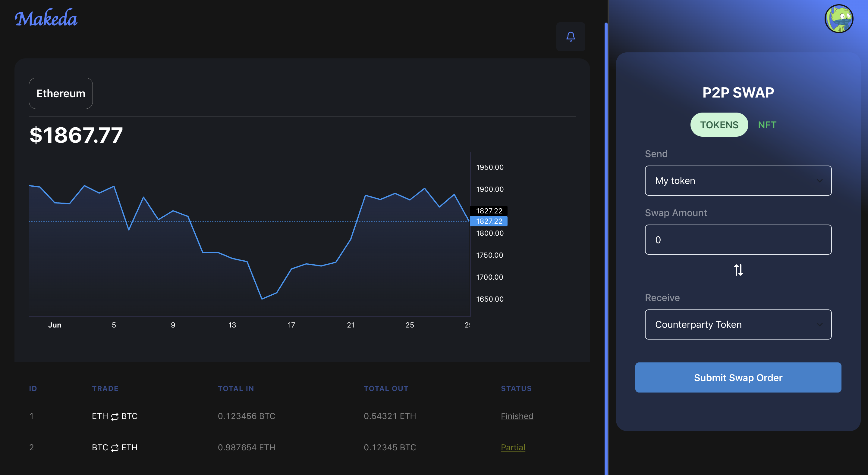
Task: Click swap icon in BTC to ETH trade
Action: tap(115, 448)
